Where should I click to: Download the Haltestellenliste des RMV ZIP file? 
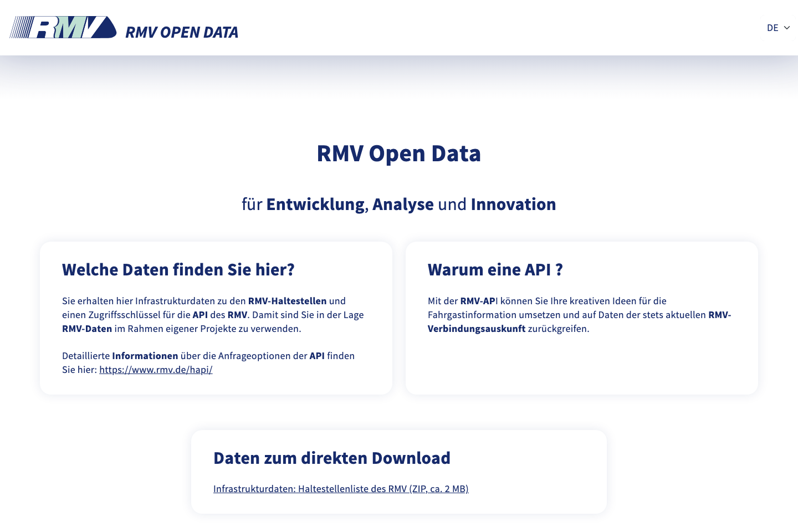(x=341, y=489)
